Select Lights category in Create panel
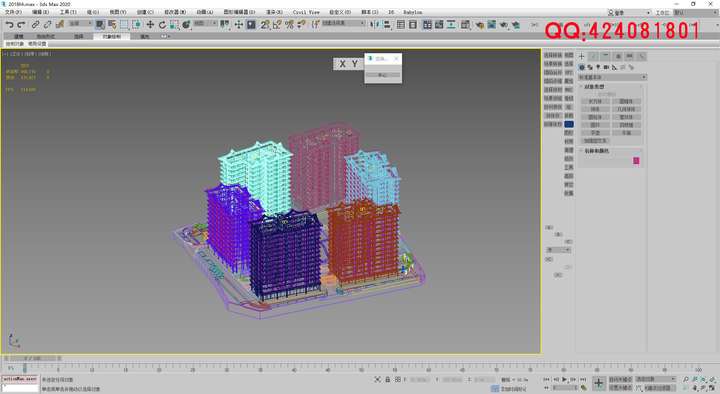Image resolution: width=720 pixels, height=394 pixels. (x=598, y=67)
